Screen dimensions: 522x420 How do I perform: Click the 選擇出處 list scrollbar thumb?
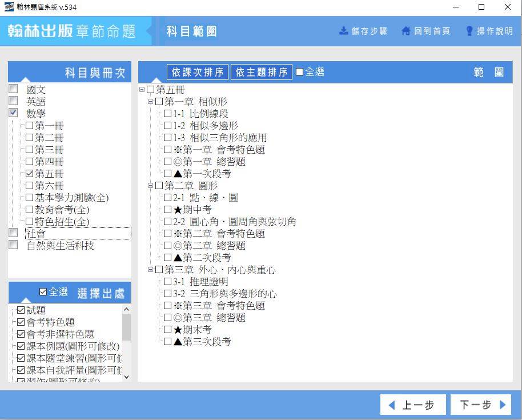tap(127, 327)
